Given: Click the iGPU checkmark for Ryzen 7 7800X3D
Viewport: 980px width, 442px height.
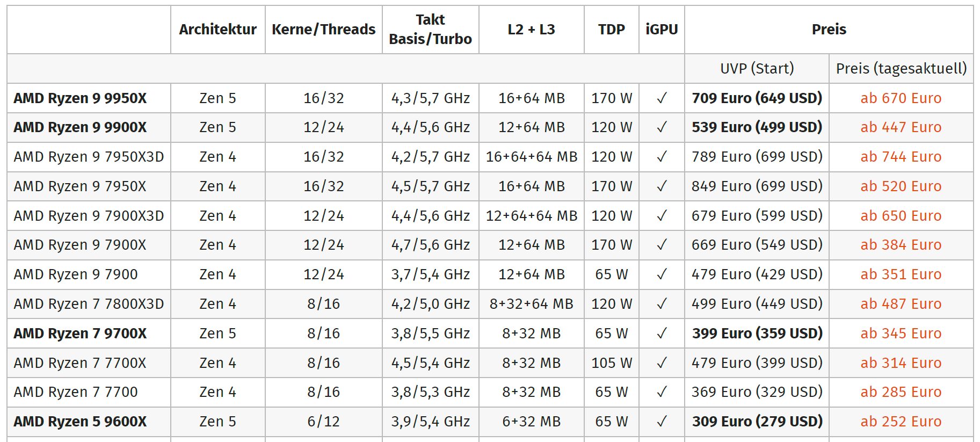Looking at the screenshot, I should [662, 304].
